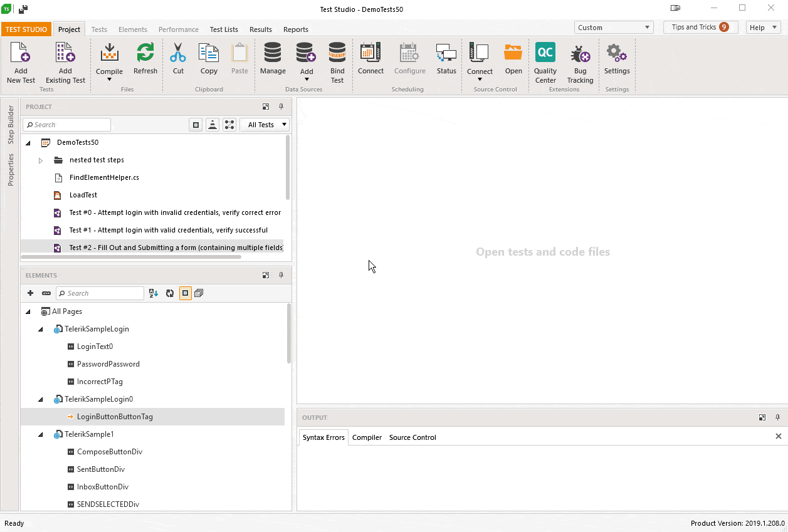Click the Project panel vertical scrollbar
Image resolution: width=788 pixels, height=532 pixels.
pos(288,167)
